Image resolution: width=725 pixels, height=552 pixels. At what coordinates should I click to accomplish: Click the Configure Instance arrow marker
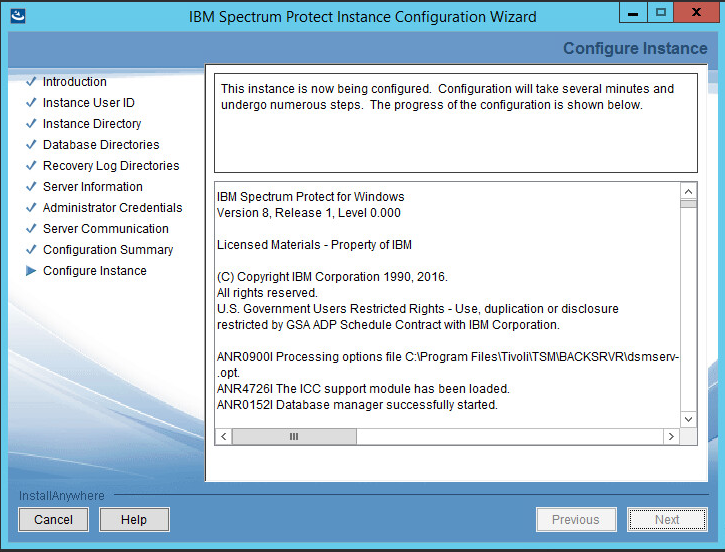pyautogui.click(x=31, y=271)
